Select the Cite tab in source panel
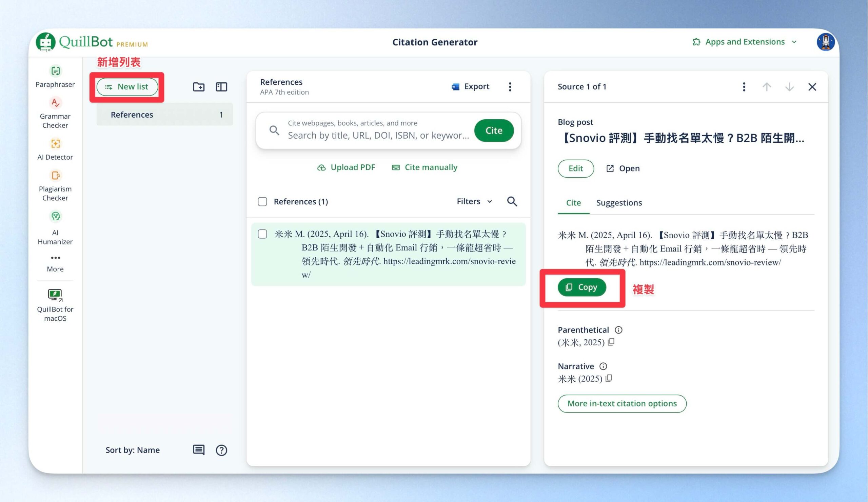868x502 pixels. (573, 203)
